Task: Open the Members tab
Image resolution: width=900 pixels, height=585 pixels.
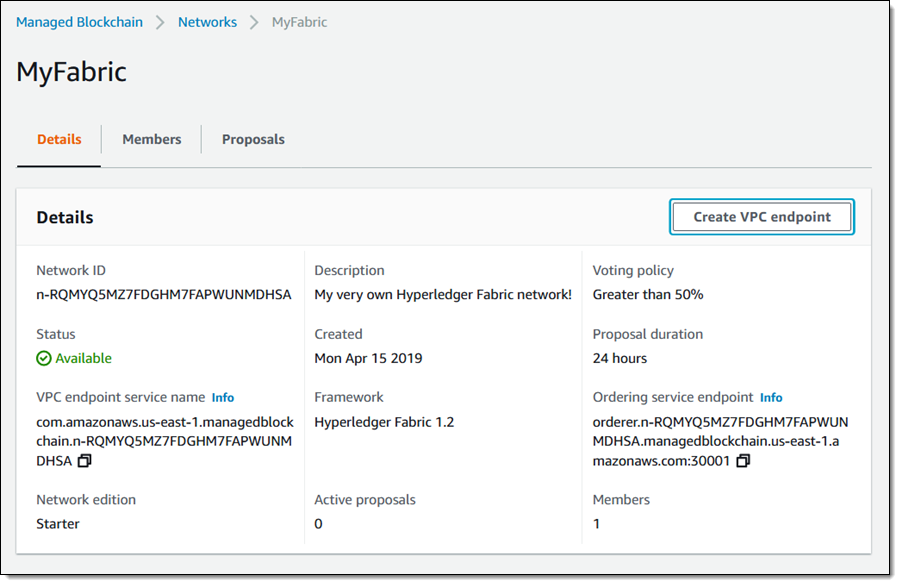Action: 152,139
